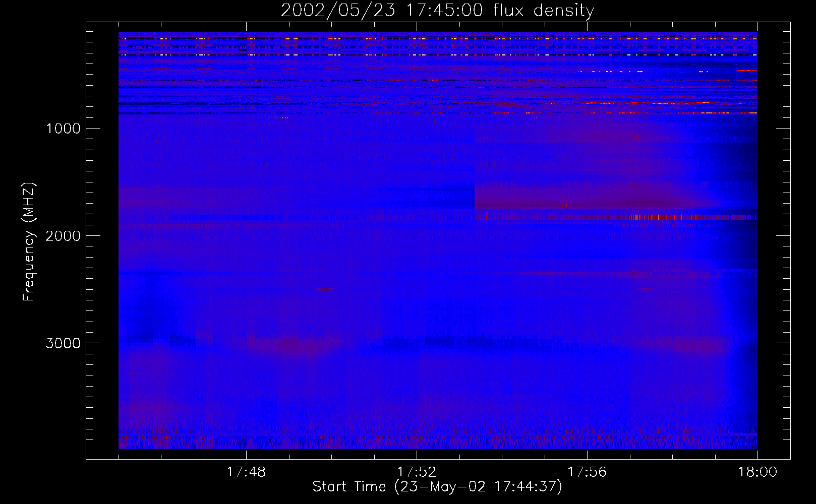The width and height of the screenshot is (816, 504).
Task: Click the 17:56 time tick label
Action: [x=587, y=472]
